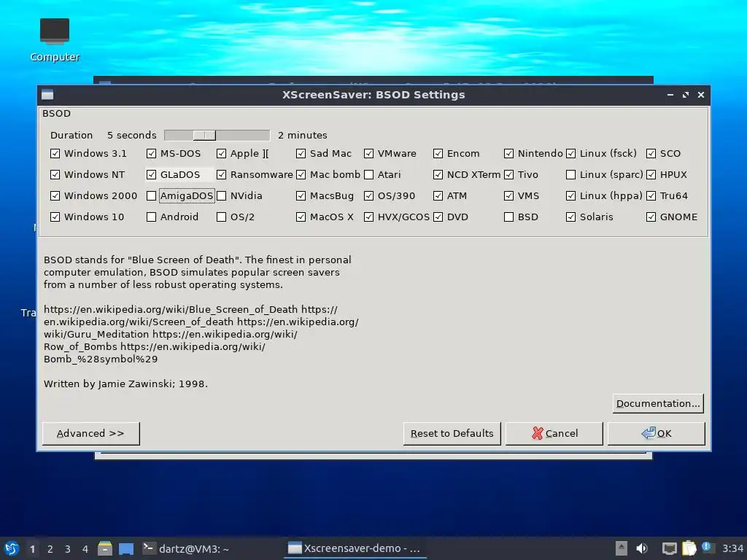This screenshot has width=747, height=560.
Task: Enable the AmigaDOS checkbox
Action: pos(152,195)
